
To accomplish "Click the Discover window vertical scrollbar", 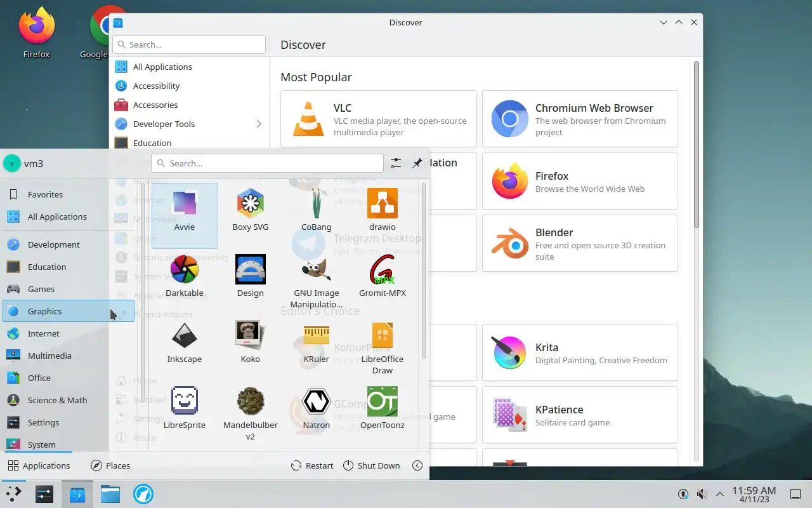I will [x=696, y=145].
